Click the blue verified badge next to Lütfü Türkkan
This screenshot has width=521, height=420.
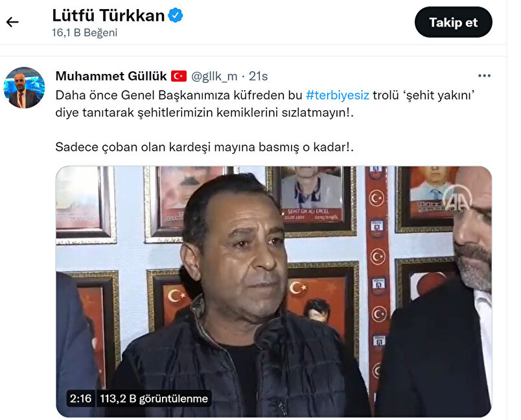click(x=176, y=16)
